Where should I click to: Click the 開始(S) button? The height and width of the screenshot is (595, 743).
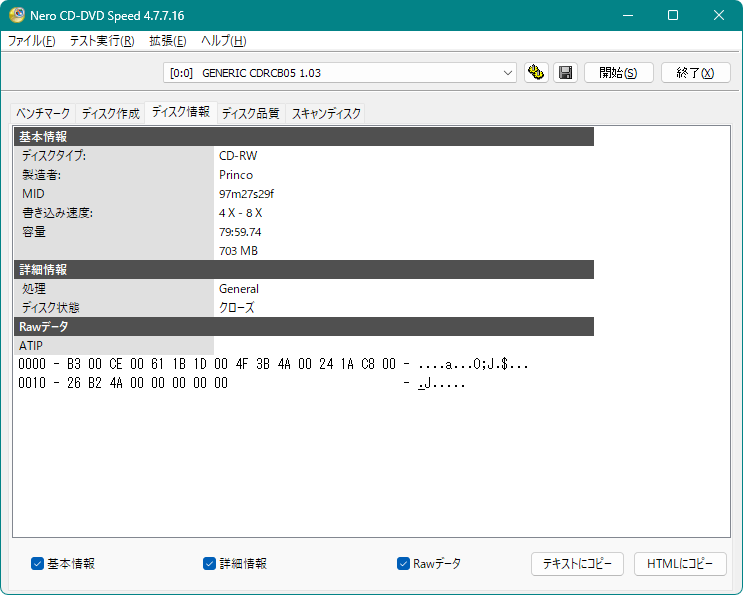618,72
